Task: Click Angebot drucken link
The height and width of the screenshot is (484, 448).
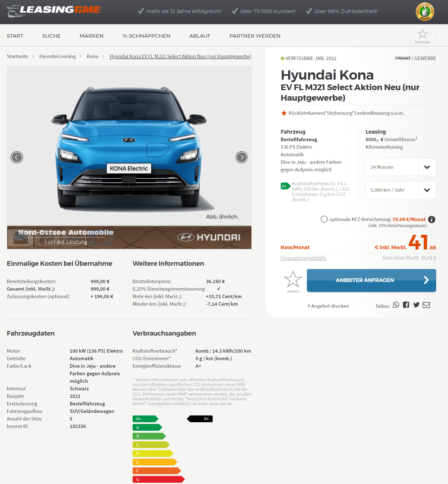Action: coord(328,306)
